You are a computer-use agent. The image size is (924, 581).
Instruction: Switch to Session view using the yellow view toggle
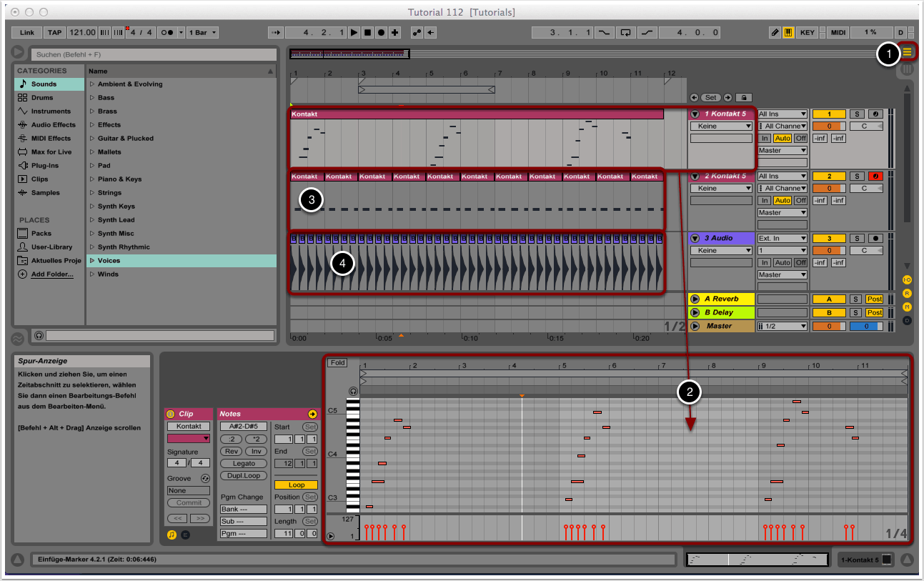[x=908, y=51]
